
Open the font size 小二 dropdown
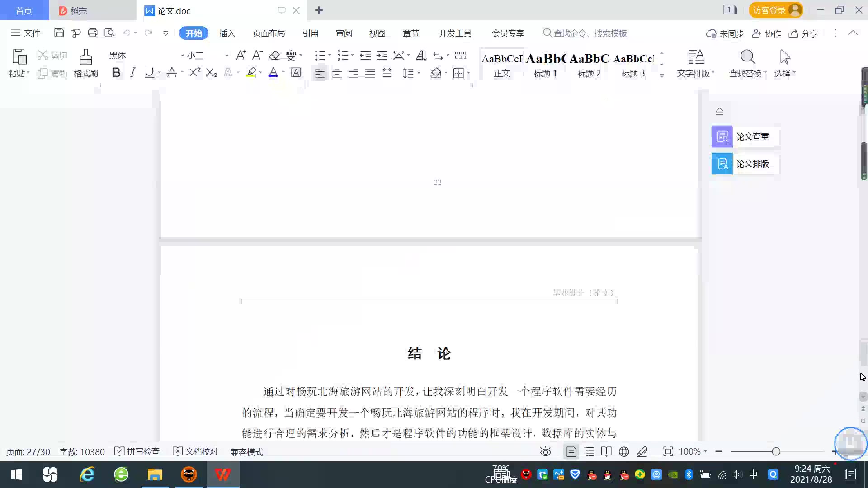click(x=226, y=56)
